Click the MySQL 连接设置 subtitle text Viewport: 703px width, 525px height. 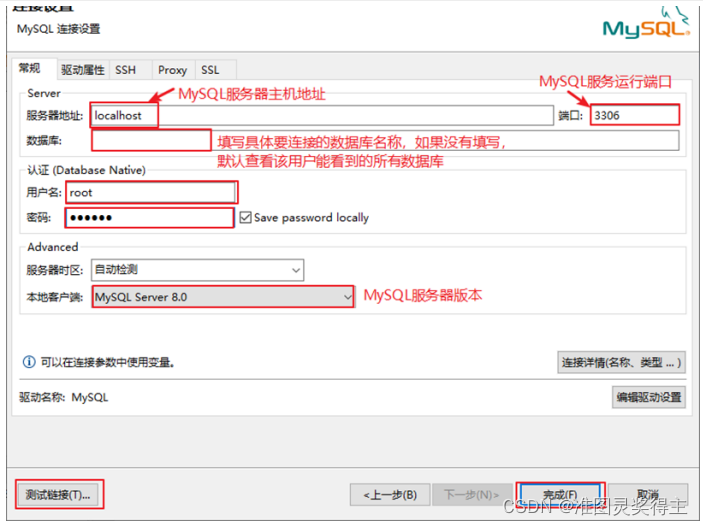point(59,29)
